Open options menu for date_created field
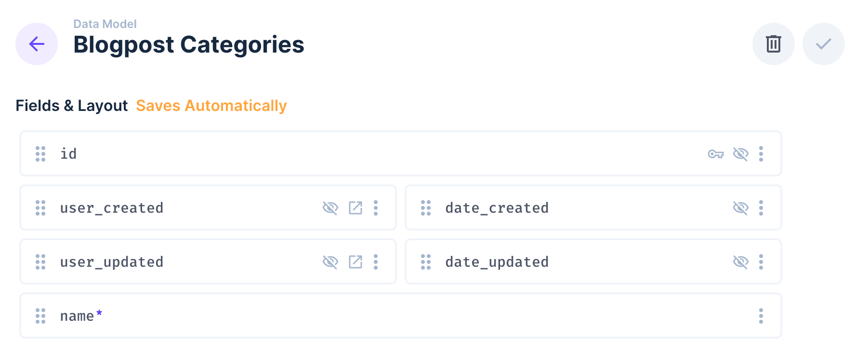 tap(761, 208)
